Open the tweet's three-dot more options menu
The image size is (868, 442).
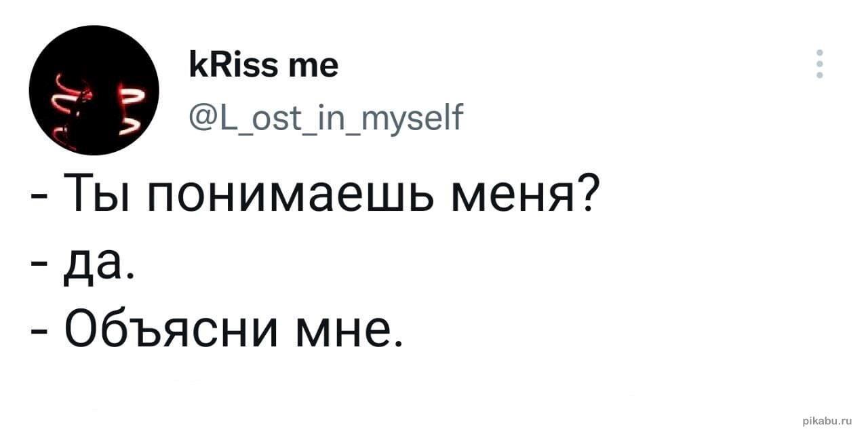click(x=819, y=64)
